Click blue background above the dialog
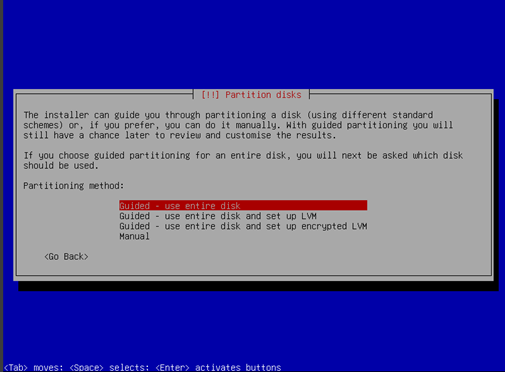Viewport: 505px width, 372px height. [x=253, y=43]
